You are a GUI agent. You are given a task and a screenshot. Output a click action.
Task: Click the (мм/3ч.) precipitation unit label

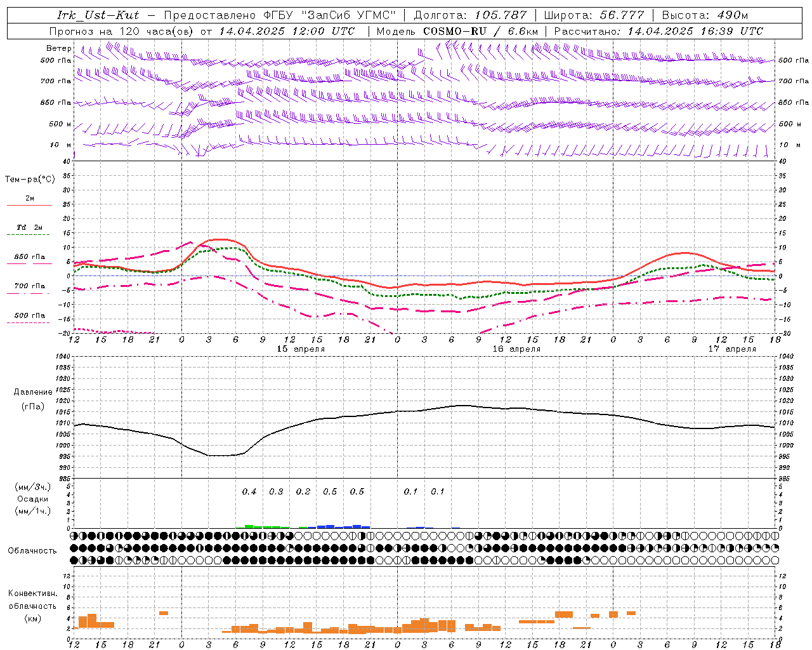coord(33,487)
